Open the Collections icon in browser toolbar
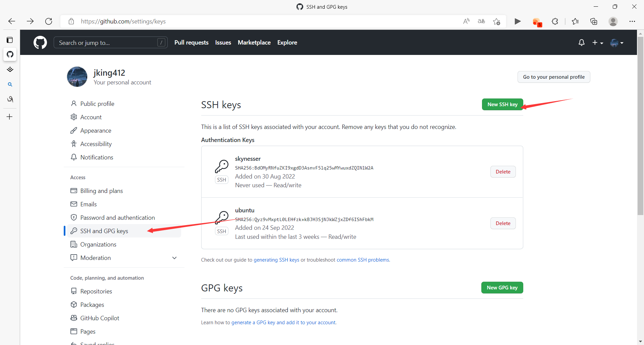Image resolution: width=644 pixels, height=345 pixels. (594, 21)
